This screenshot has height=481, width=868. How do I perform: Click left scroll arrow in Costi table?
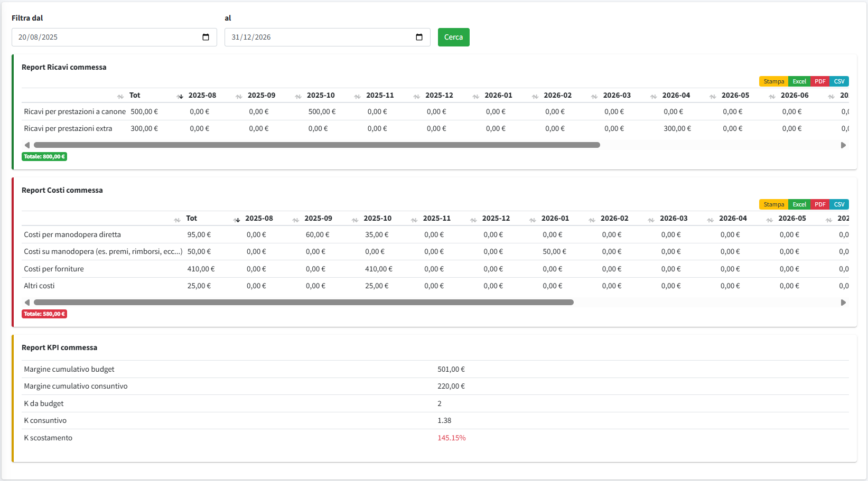coord(27,303)
